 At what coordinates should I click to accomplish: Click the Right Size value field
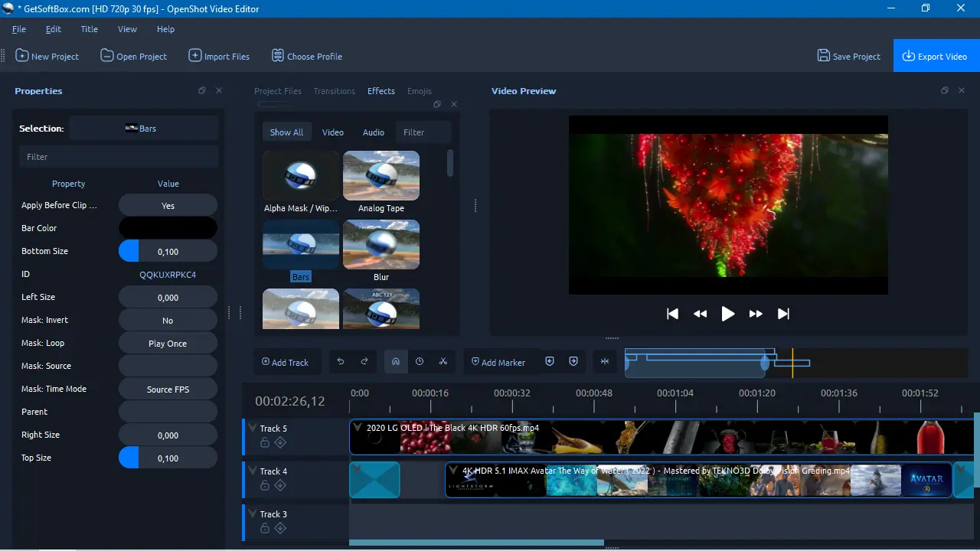point(168,435)
